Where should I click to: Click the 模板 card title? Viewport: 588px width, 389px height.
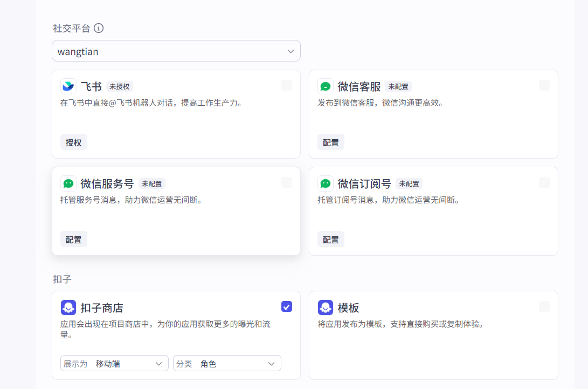(348, 308)
